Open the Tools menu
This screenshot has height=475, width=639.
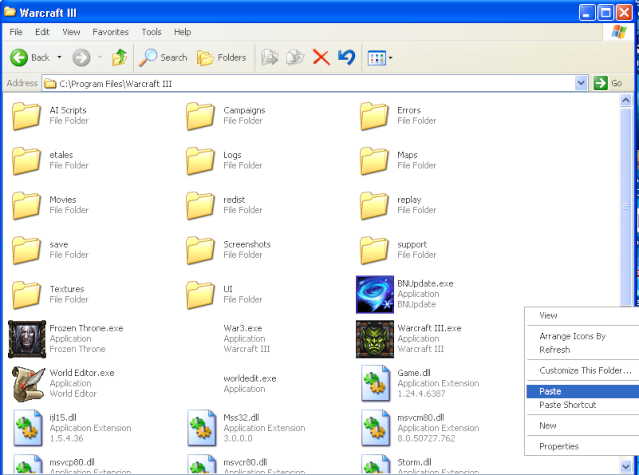(151, 32)
